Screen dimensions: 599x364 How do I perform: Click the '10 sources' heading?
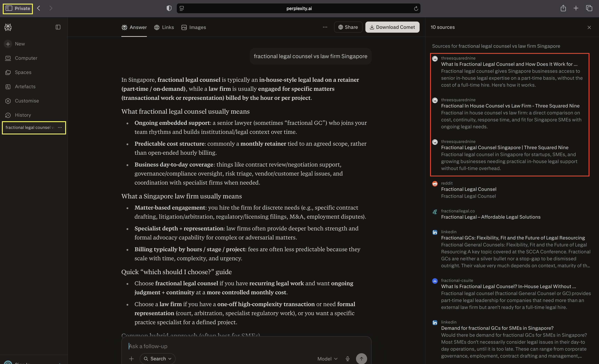point(442,27)
